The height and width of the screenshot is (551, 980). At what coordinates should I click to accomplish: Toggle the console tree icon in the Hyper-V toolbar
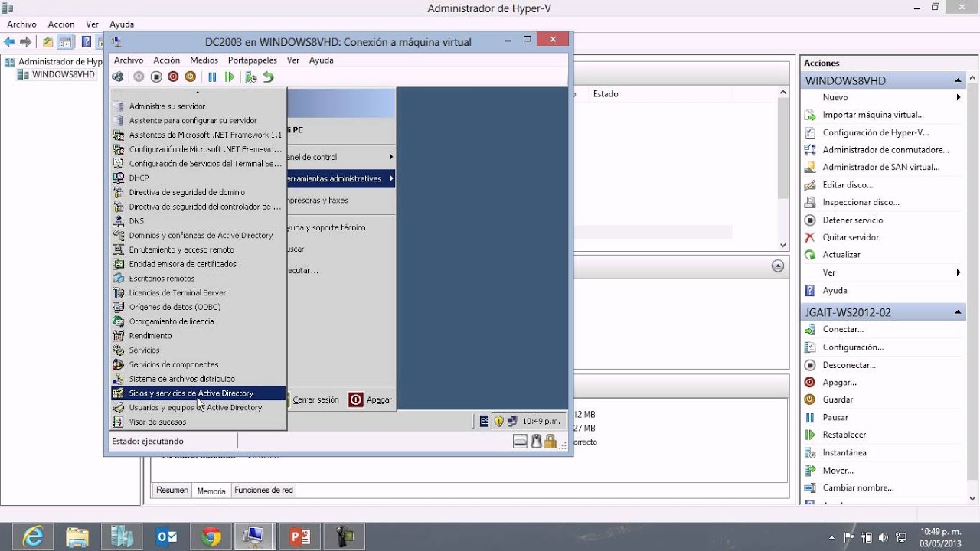click(66, 42)
